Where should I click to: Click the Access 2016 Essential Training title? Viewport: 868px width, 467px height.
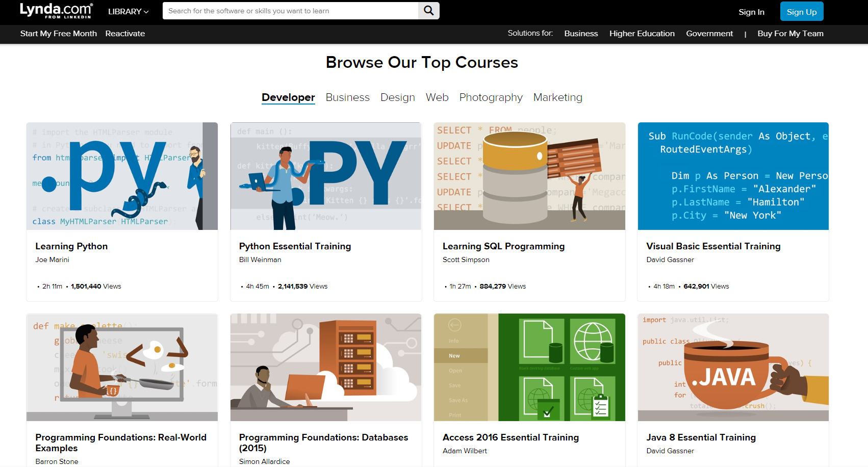pos(510,437)
